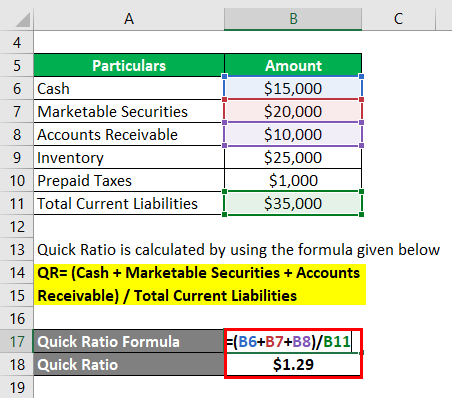Image resolution: width=452 pixels, height=398 pixels.
Task: Select row 15 header
Action: tap(17, 295)
